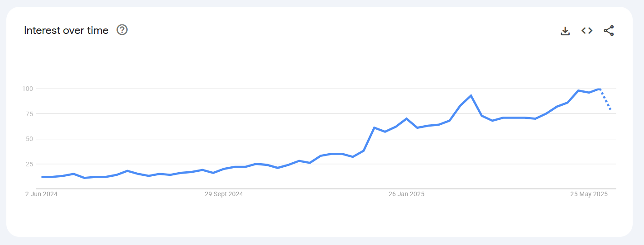The width and height of the screenshot is (644, 245).
Task: Click the "Interest over time" heading
Action: [66, 30]
